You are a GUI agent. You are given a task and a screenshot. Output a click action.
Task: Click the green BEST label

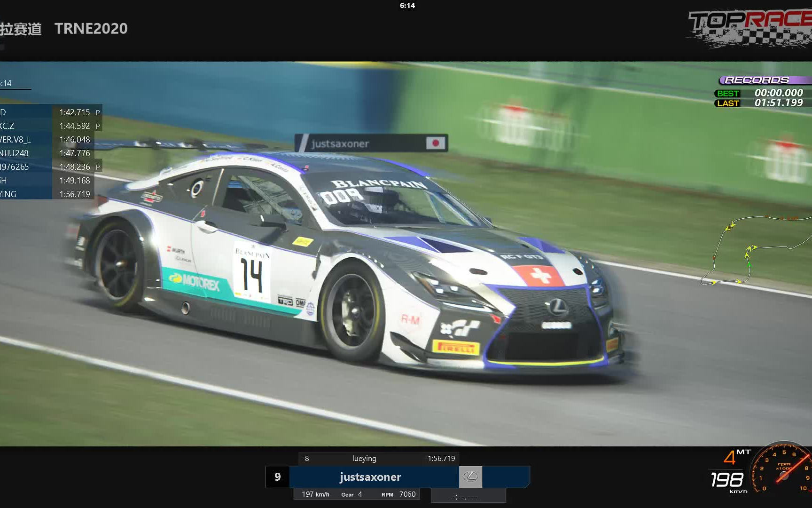(x=728, y=93)
